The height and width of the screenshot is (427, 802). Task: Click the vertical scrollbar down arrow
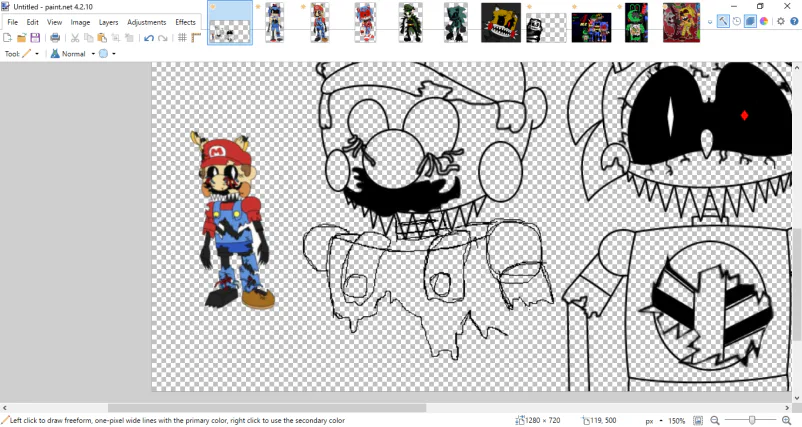(x=797, y=397)
